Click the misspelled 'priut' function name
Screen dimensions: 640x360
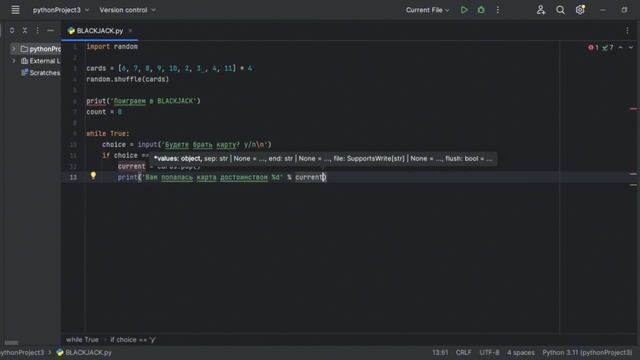(x=96, y=101)
